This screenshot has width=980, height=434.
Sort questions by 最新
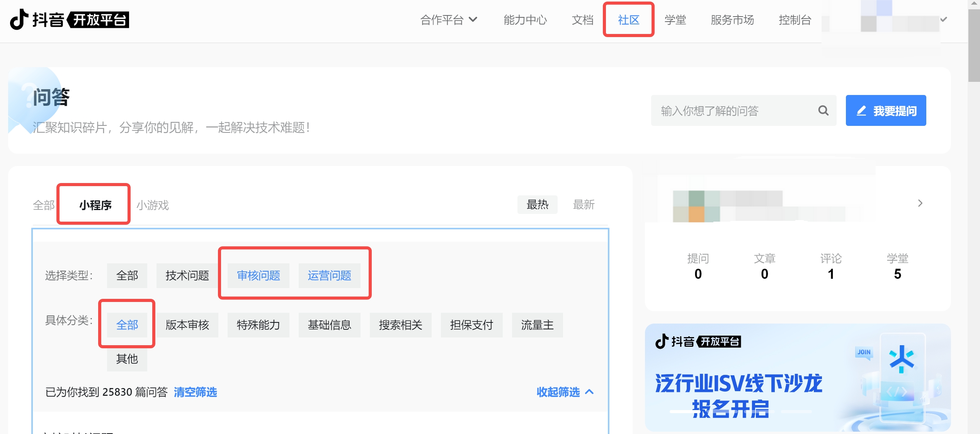point(583,205)
